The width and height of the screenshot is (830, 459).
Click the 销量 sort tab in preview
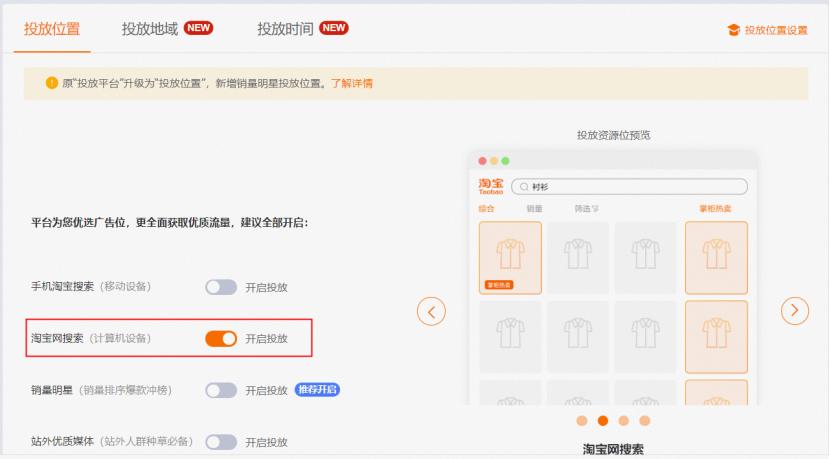534,209
